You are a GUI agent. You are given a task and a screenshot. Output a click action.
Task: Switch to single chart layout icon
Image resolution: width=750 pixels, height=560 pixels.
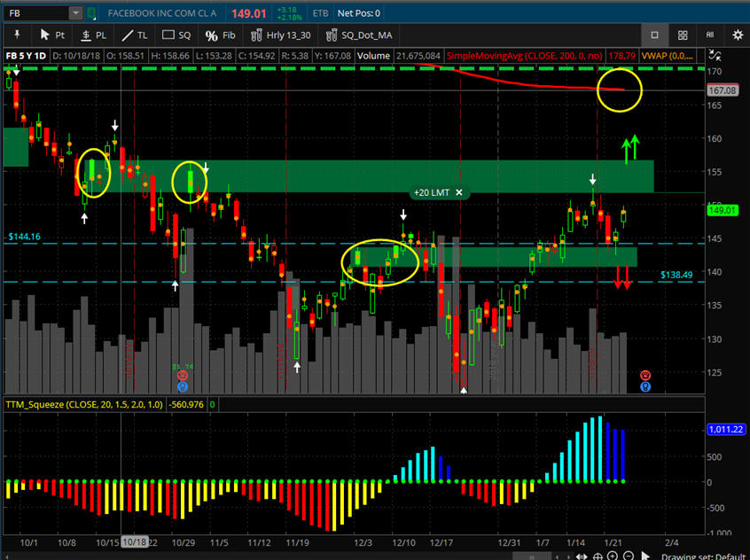[x=655, y=35]
